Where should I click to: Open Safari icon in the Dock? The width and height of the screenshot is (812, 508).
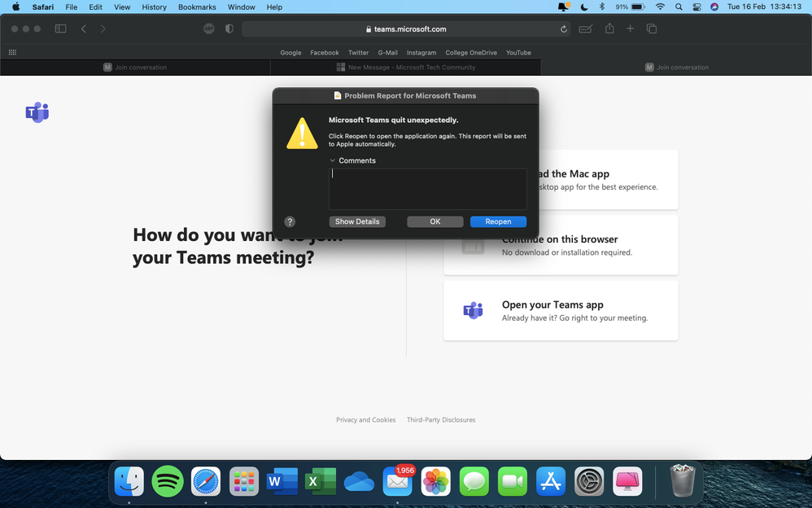[x=206, y=481]
